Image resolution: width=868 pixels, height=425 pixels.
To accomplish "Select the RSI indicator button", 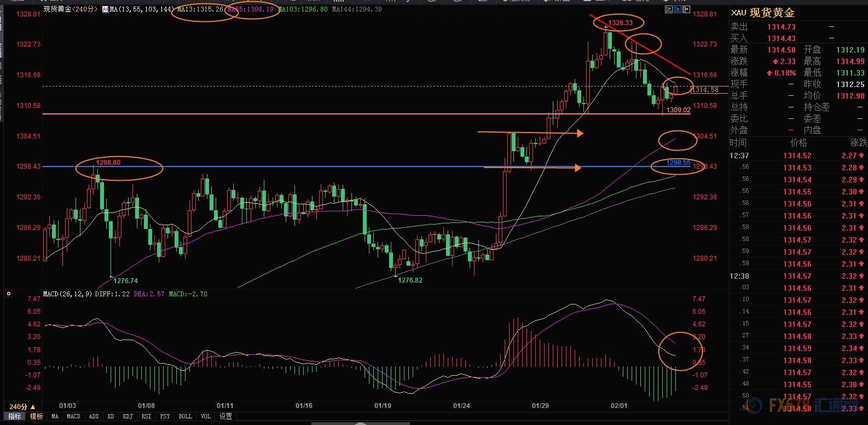I will (146, 416).
